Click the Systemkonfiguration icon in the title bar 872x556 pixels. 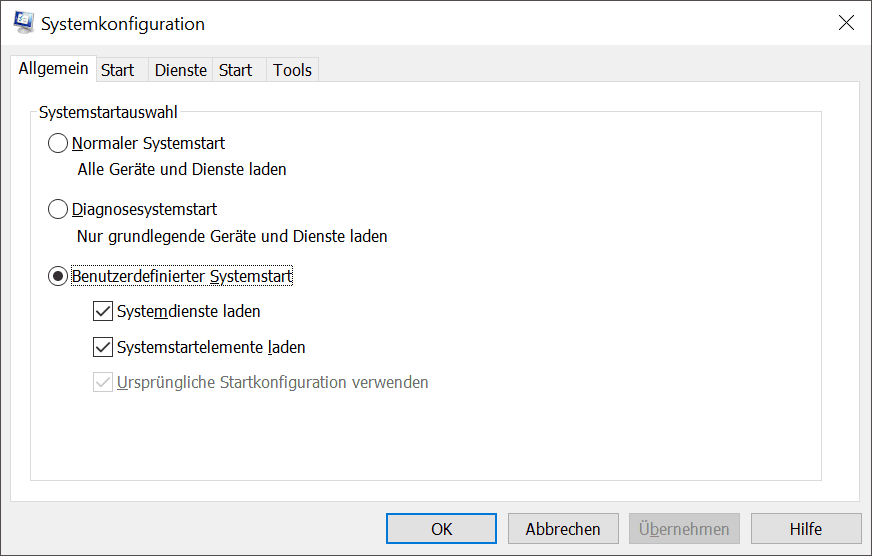[x=23, y=23]
